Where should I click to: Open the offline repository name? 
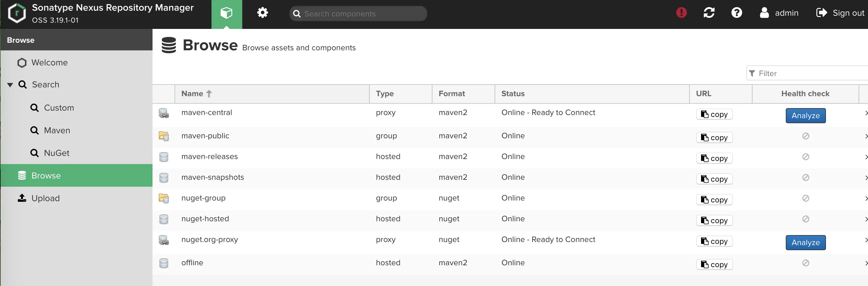(192, 262)
